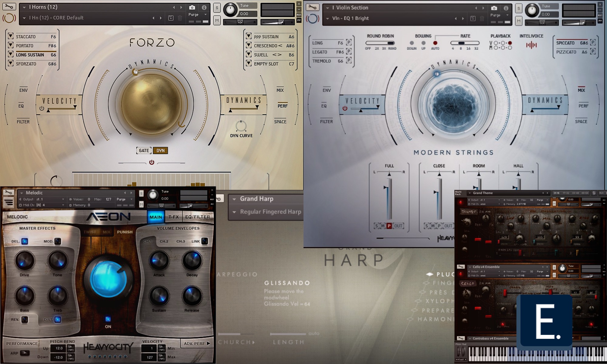Click Aeon large blue punish knob
The height and width of the screenshot is (364, 607).
click(x=108, y=279)
